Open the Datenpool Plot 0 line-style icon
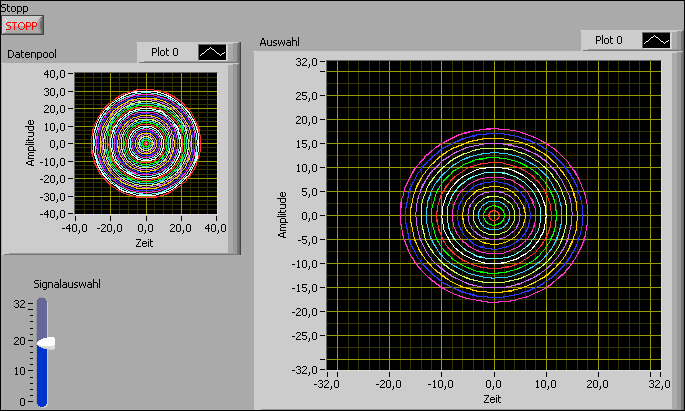 click(212, 52)
